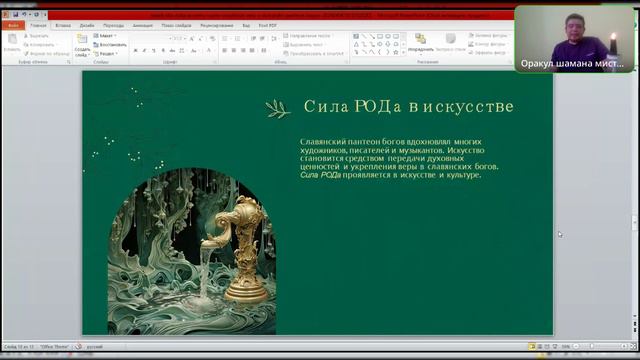The width and height of the screenshot is (640, 360).
Task: Click the Increase Indent icon
Action: (x=262, y=39)
